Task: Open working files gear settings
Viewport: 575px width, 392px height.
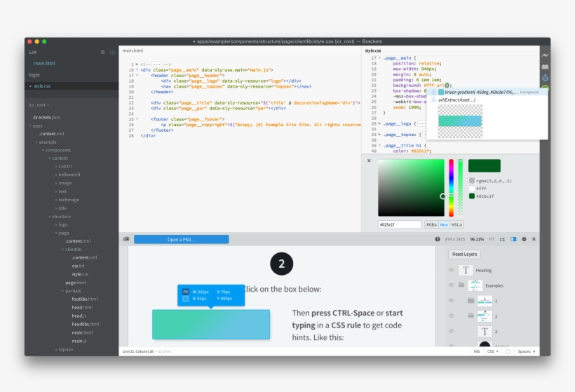Action: coord(103,52)
